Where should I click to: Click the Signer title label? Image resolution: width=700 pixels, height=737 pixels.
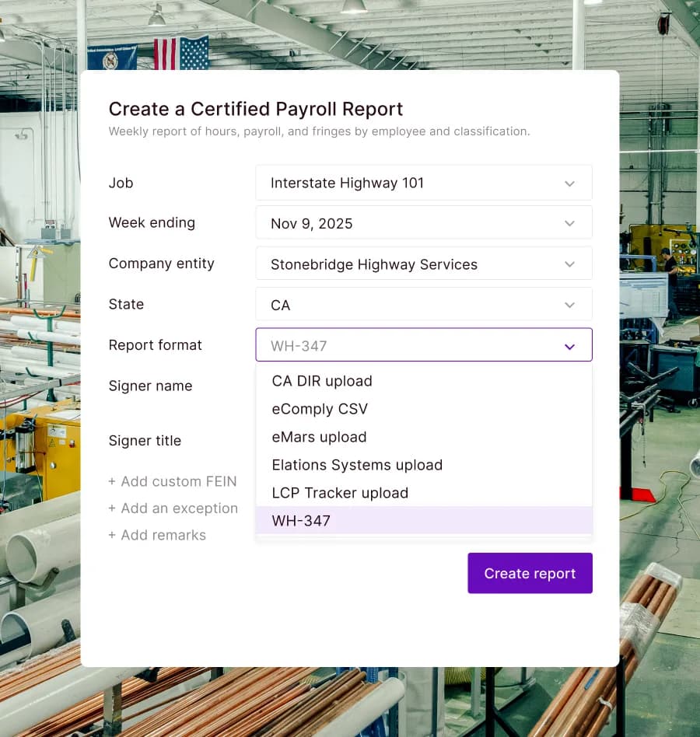click(145, 441)
